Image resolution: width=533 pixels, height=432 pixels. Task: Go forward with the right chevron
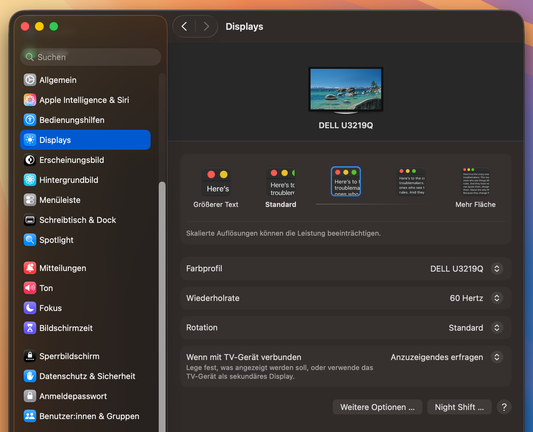coord(206,27)
